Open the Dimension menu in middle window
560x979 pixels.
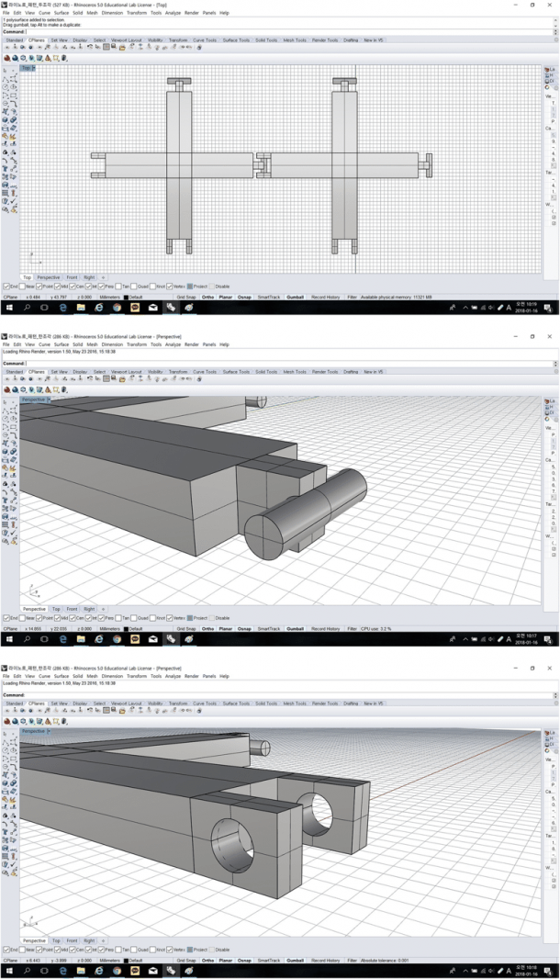click(x=112, y=344)
